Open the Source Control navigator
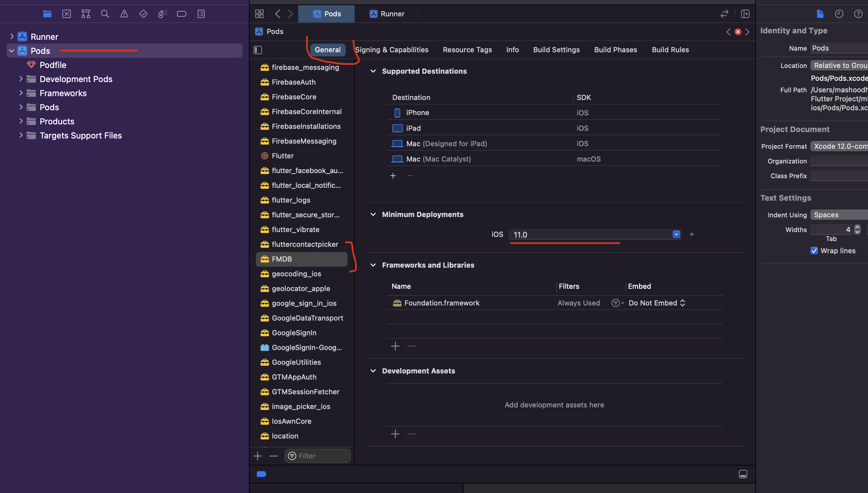The image size is (868, 493). tap(67, 14)
